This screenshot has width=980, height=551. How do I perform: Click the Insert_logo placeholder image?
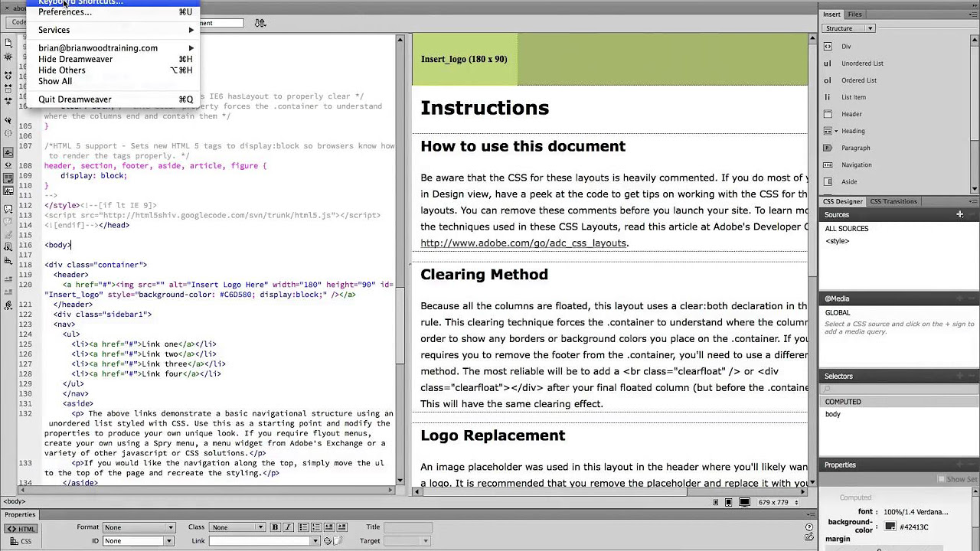point(464,59)
